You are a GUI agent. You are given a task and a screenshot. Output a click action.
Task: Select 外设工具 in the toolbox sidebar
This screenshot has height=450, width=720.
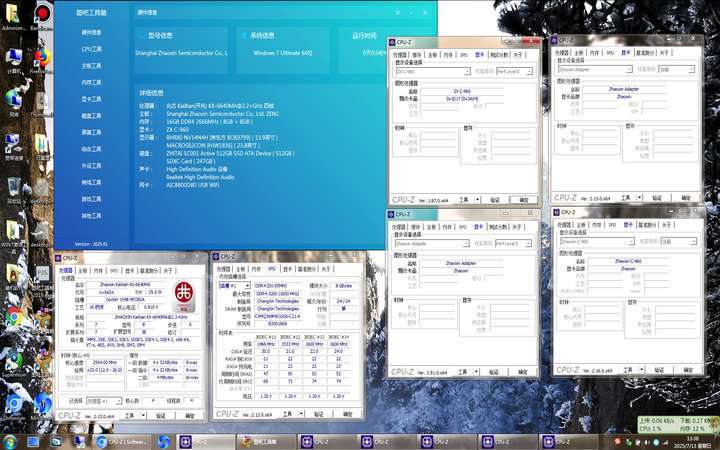point(91,166)
